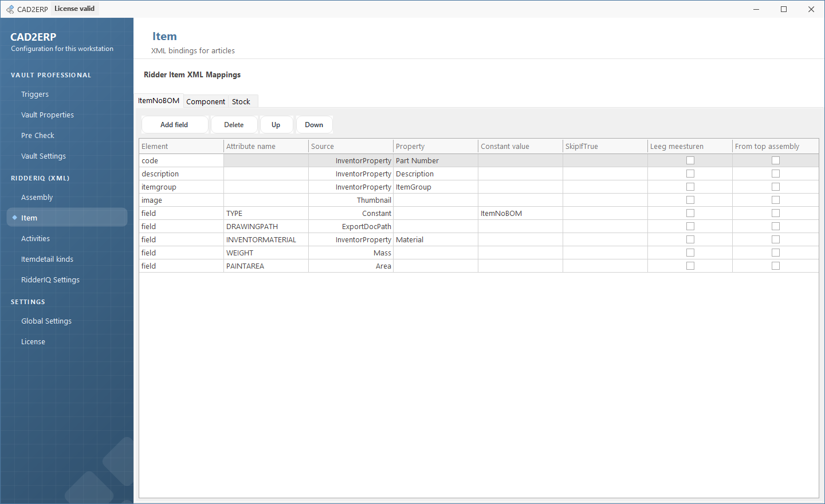
Task: Open the Pre Check section
Action: (x=67, y=136)
